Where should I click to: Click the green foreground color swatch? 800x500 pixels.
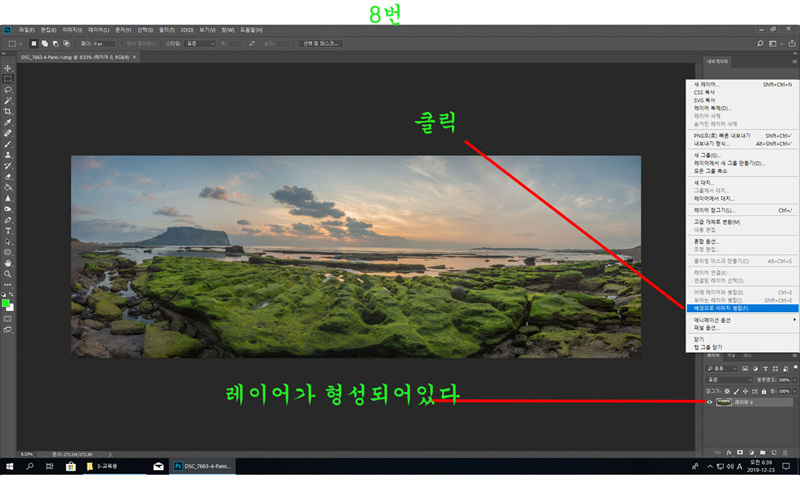click(6, 303)
